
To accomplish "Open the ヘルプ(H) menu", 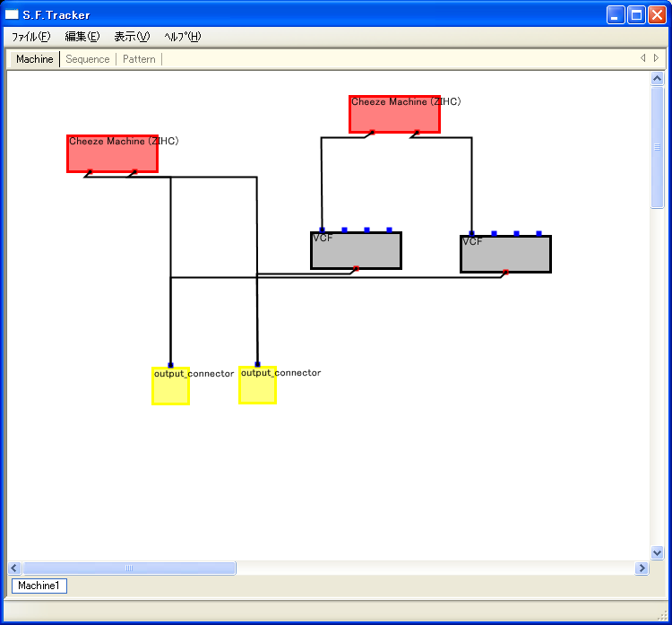I will click(183, 37).
